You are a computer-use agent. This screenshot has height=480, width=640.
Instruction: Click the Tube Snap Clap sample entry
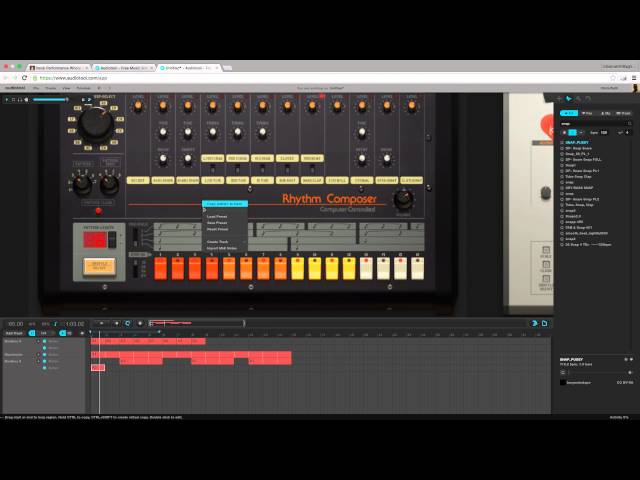pyautogui.click(x=578, y=177)
